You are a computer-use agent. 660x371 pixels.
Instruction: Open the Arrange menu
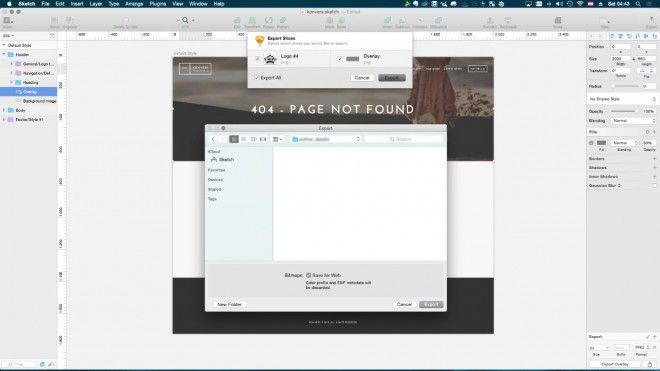pos(134,4)
